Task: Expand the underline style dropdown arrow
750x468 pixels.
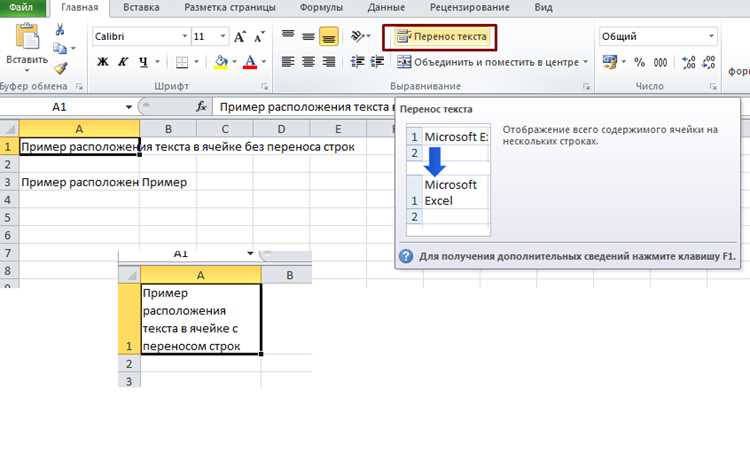Action: click(x=157, y=62)
